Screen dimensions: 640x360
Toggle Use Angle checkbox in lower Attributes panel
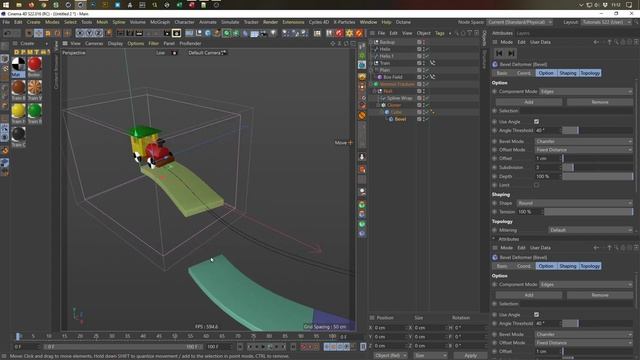coord(536,315)
